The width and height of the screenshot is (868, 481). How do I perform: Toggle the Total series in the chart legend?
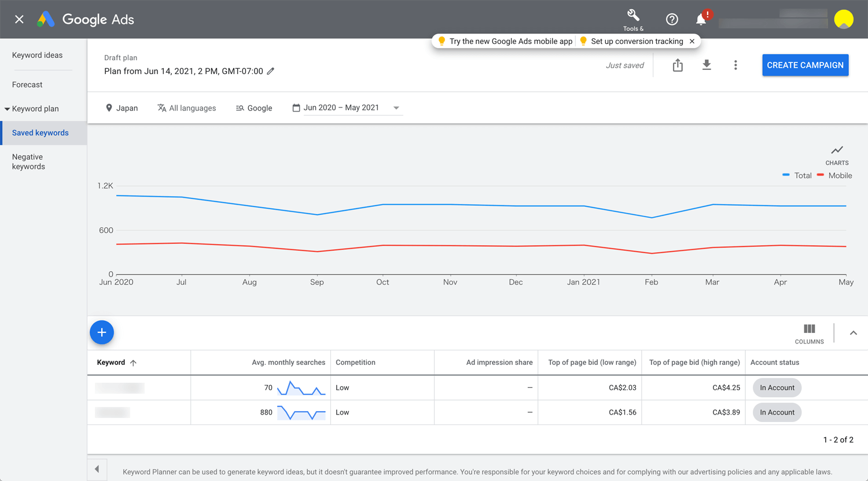tap(797, 175)
